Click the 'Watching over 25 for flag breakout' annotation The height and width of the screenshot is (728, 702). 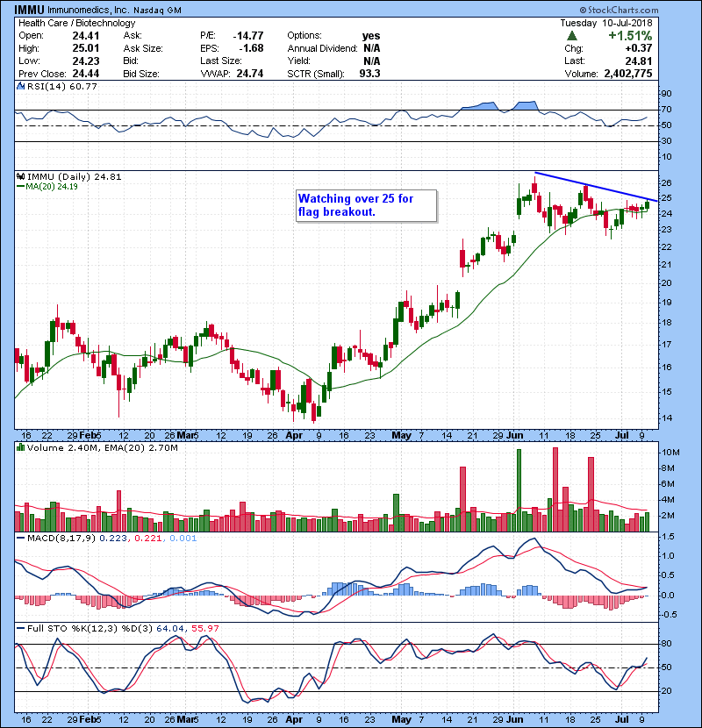pos(366,205)
